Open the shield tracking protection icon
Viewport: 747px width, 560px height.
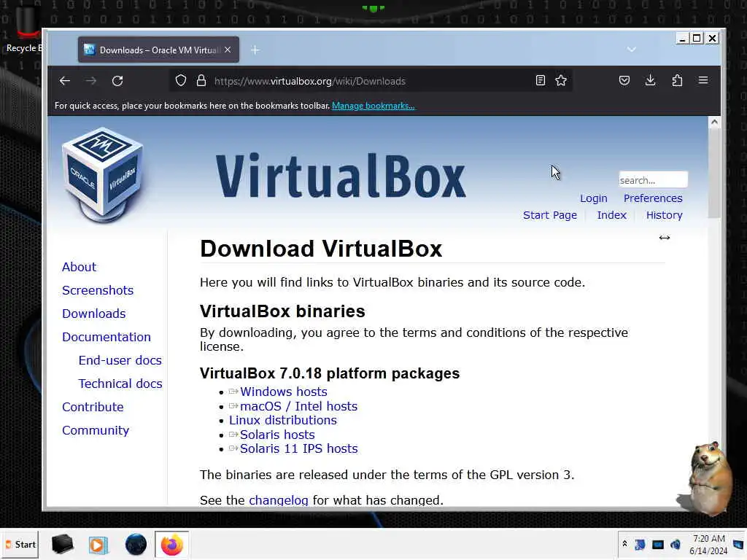[181, 80]
